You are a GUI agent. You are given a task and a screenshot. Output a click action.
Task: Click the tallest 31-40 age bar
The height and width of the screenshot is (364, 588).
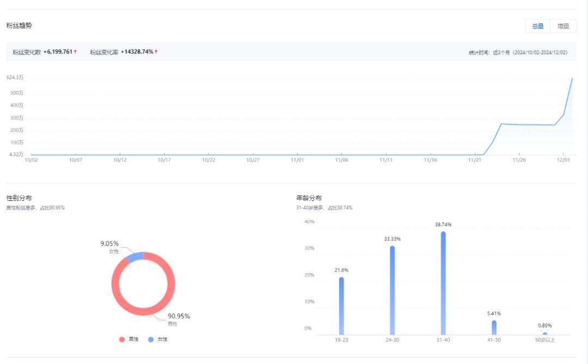(443, 283)
